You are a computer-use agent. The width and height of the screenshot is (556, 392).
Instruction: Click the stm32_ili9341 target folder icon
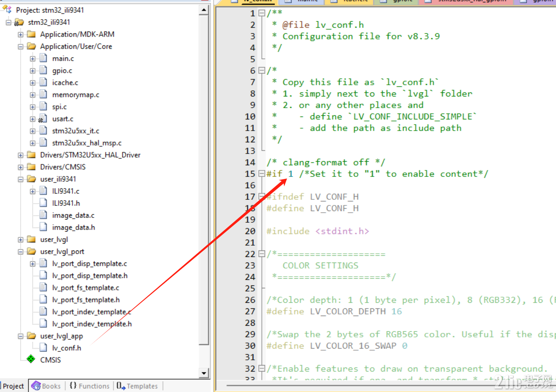pyautogui.click(x=19, y=22)
